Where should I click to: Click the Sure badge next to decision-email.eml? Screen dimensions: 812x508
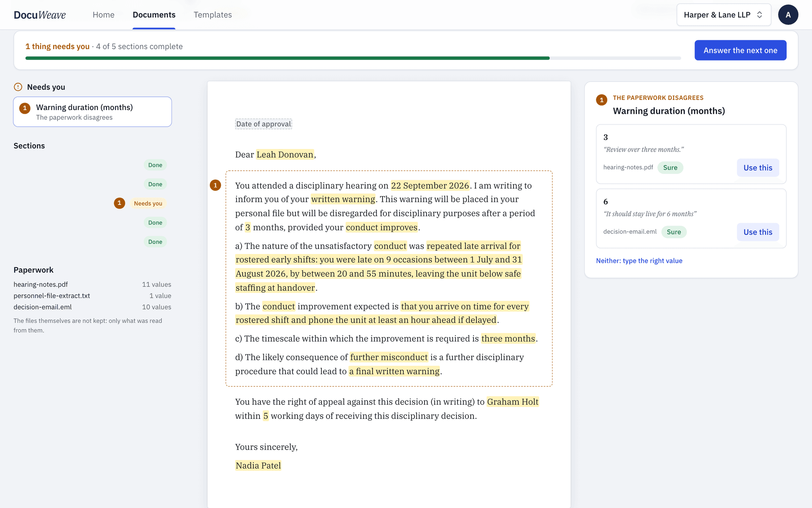[674, 232]
